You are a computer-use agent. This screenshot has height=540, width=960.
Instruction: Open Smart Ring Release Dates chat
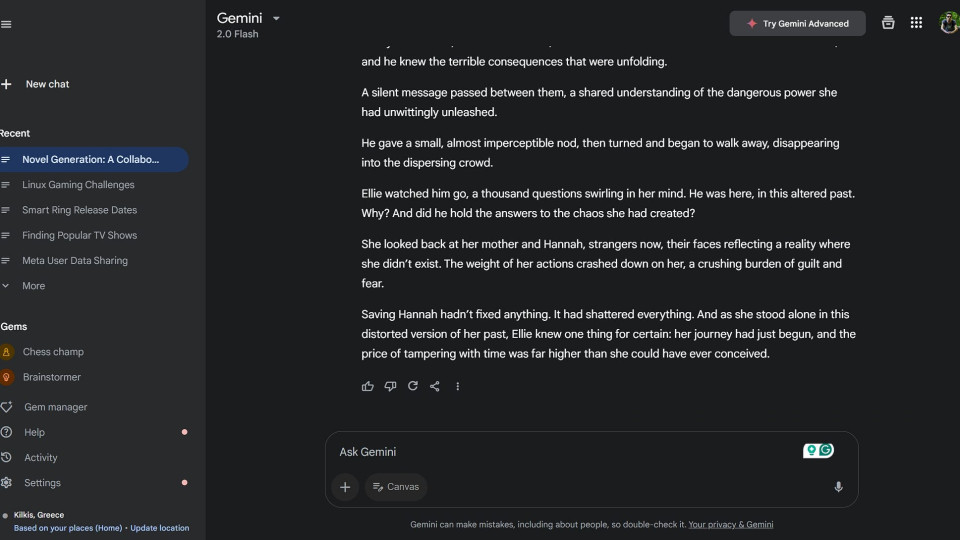click(x=79, y=210)
